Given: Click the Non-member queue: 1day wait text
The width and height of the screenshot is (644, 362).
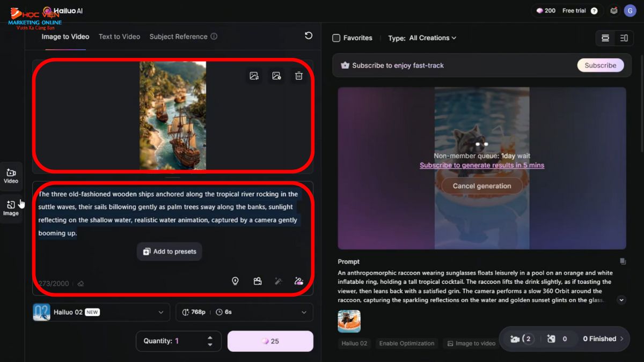Looking at the screenshot, I should click(x=482, y=156).
